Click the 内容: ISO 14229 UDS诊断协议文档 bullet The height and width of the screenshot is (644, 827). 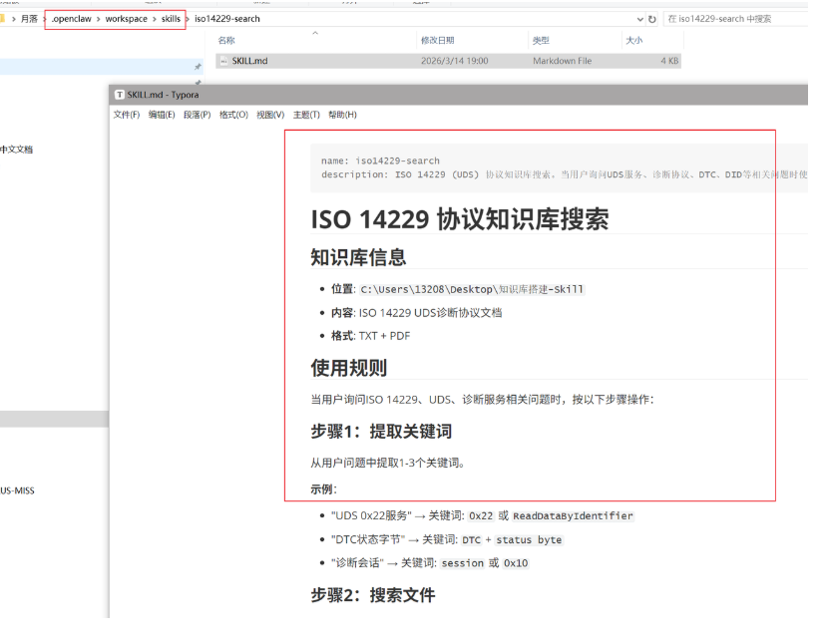(x=417, y=313)
